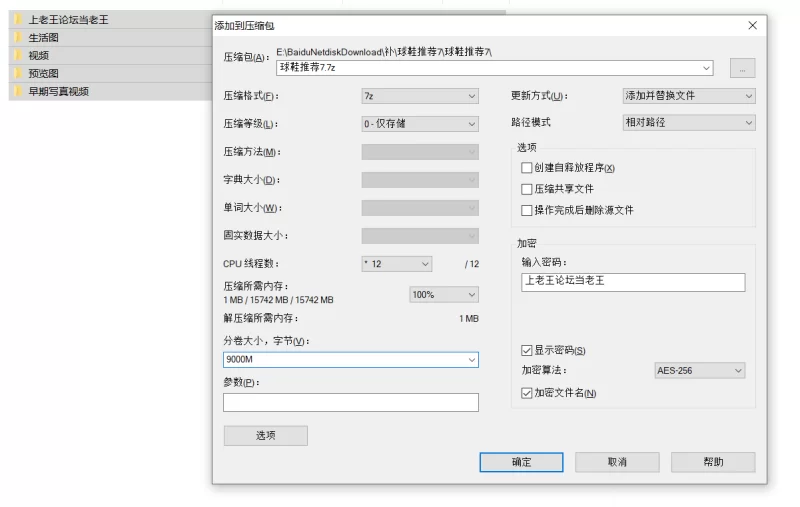The width and height of the screenshot is (800, 507).
Task: Click the archive path text E:\BaiduNetdiskDownload
Action: (384, 52)
